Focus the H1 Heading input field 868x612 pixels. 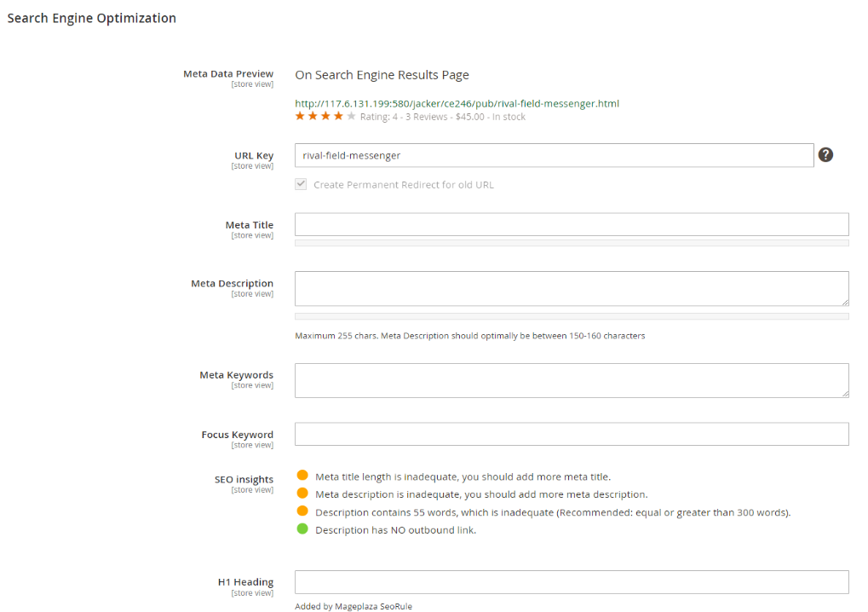tap(572, 581)
